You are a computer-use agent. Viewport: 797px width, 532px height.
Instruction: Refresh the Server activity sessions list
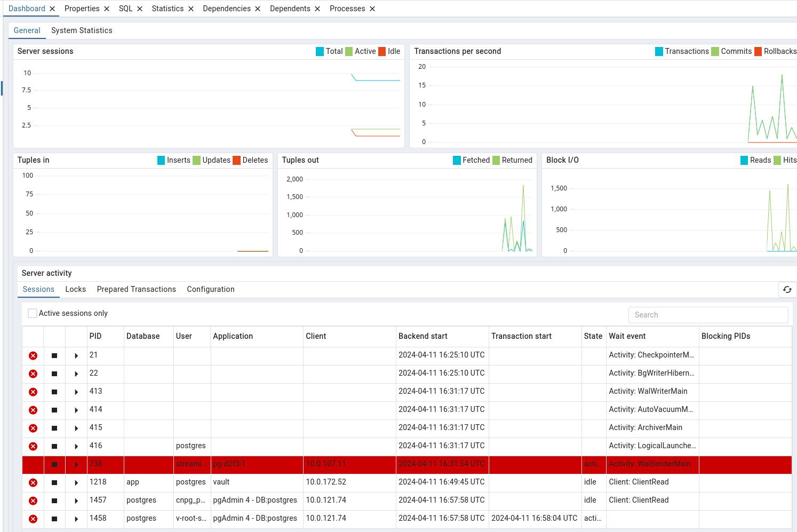tap(787, 289)
